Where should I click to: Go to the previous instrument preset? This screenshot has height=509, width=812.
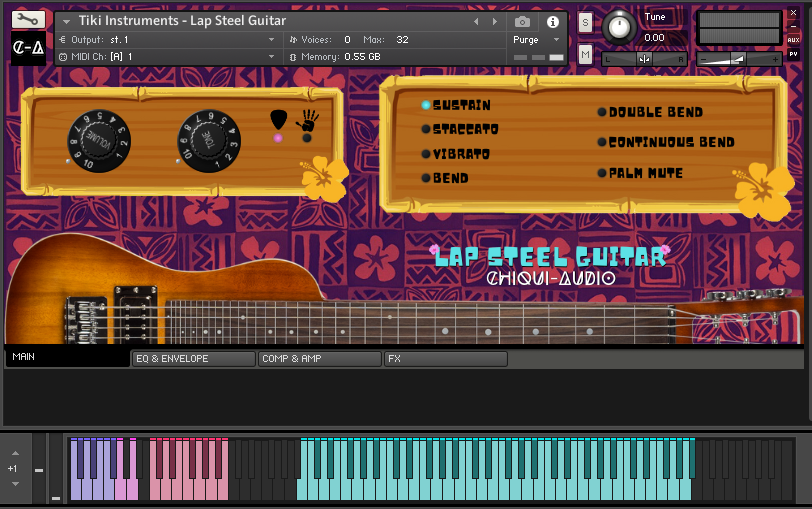(x=476, y=21)
